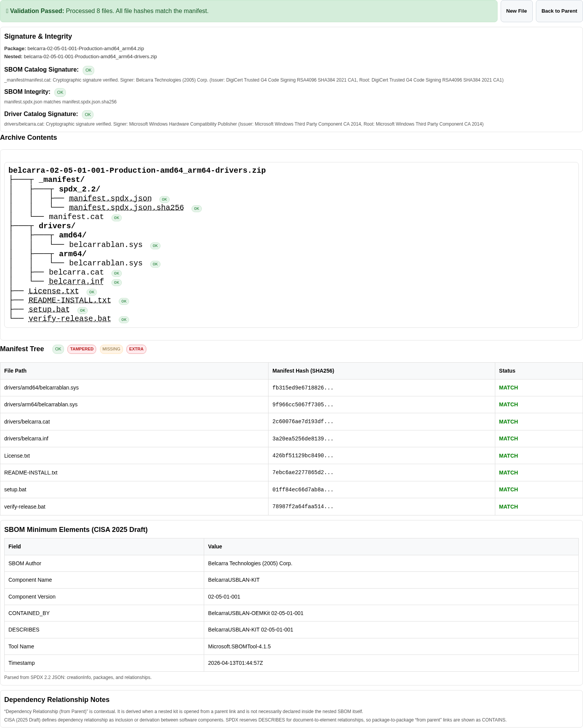This screenshot has width=583, height=728.
Task: Click the EXTRA legend badge
Action: [136, 349]
